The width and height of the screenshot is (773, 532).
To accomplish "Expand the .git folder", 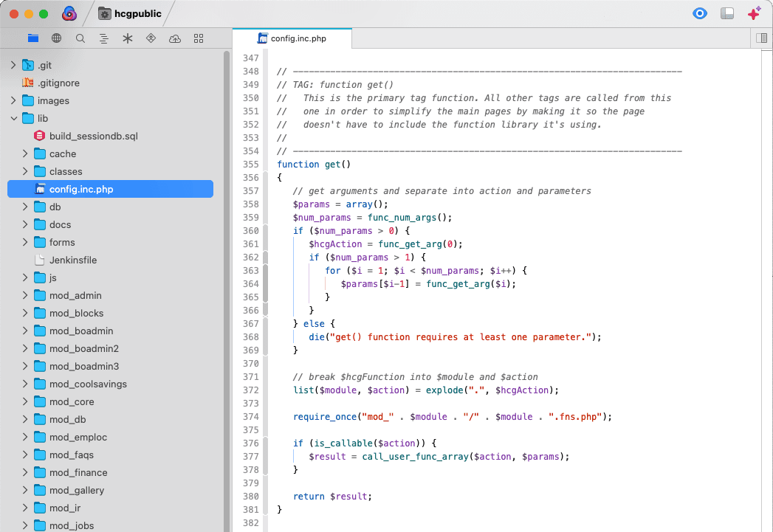I will click(13, 65).
